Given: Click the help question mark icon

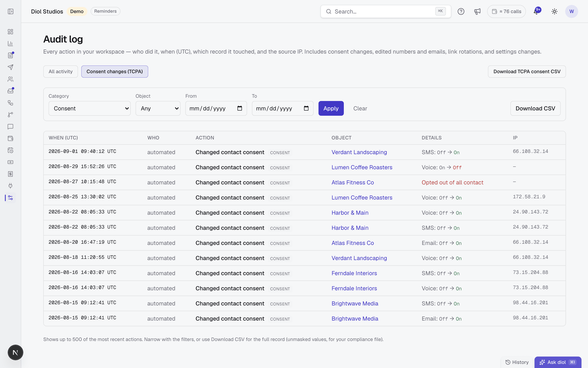Looking at the screenshot, I should pyautogui.click(x=461, y=11).
